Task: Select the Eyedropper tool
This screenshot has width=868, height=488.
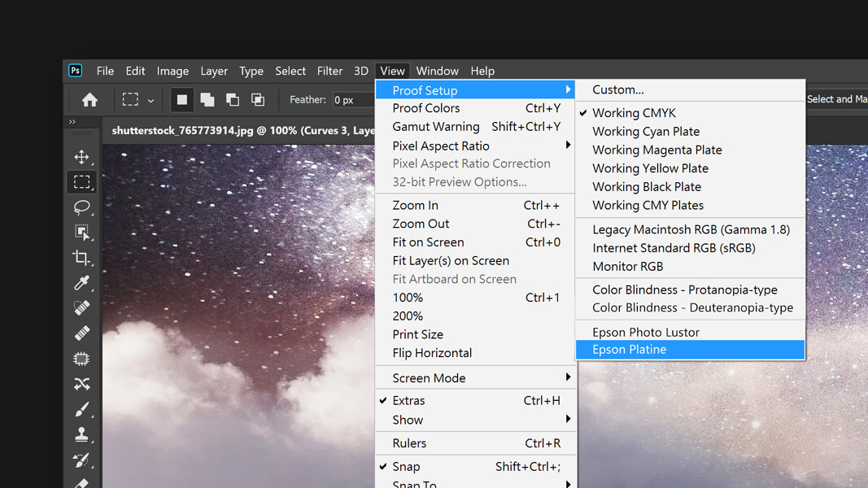Action: coord(81,283)
